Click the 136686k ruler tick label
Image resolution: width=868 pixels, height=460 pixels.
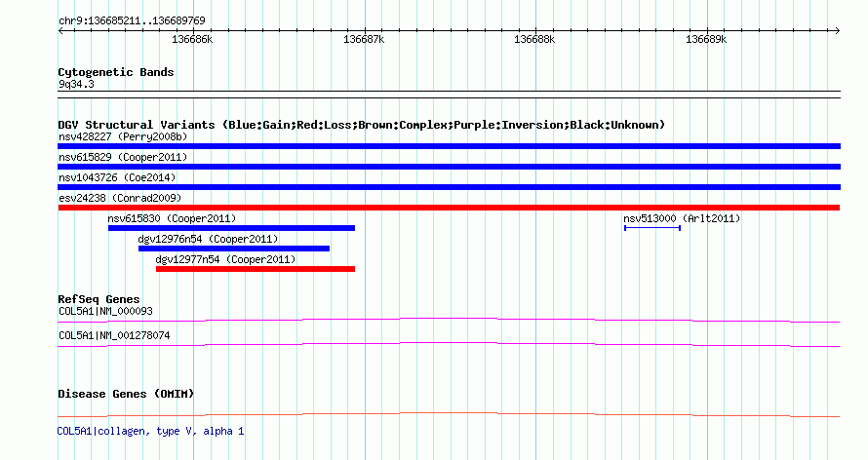click(x=192, y=39)
